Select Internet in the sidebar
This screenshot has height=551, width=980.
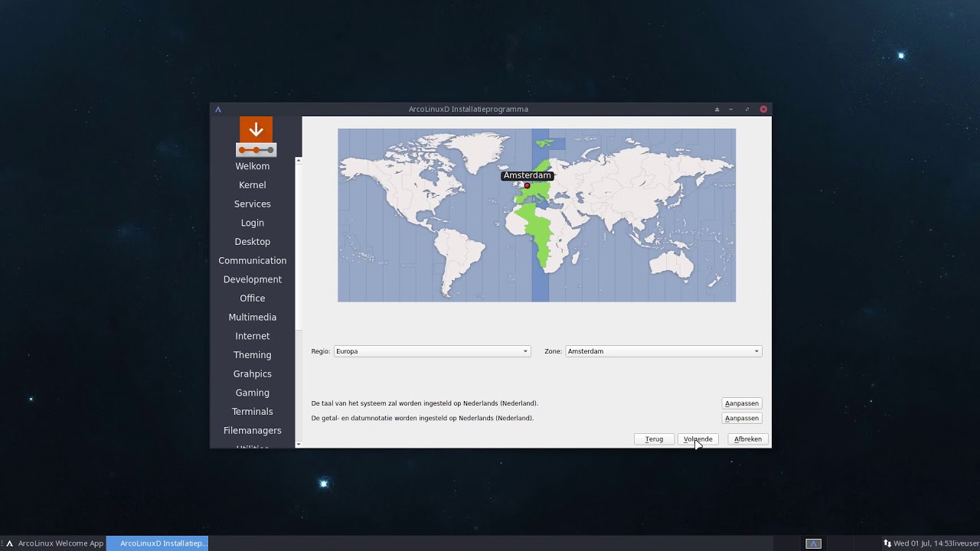click(x=253, y=336)
